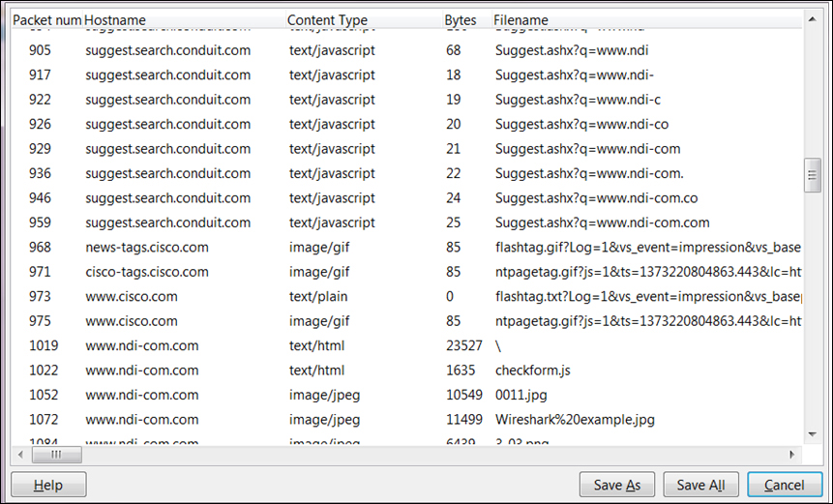Select hostname news-tags.cisco.com
Image resolution: width=833 pixels, height=504 pixels.
[147, 248]
